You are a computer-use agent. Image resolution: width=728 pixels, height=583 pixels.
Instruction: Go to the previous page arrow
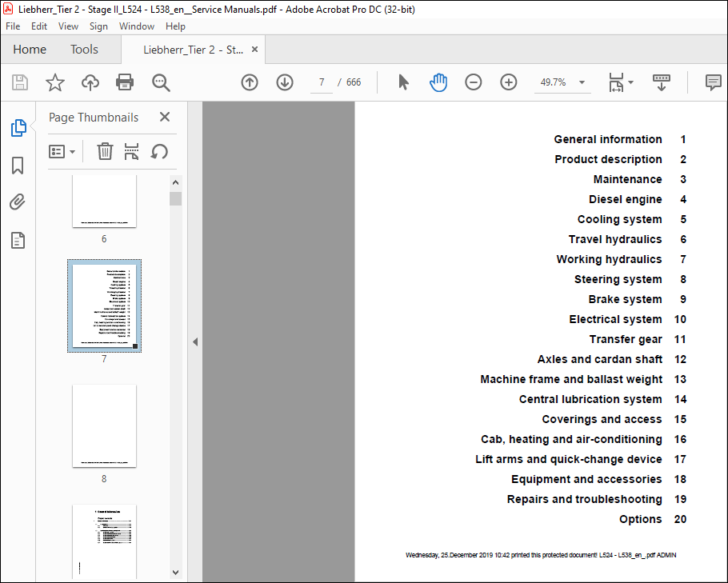tap(250, 82)
